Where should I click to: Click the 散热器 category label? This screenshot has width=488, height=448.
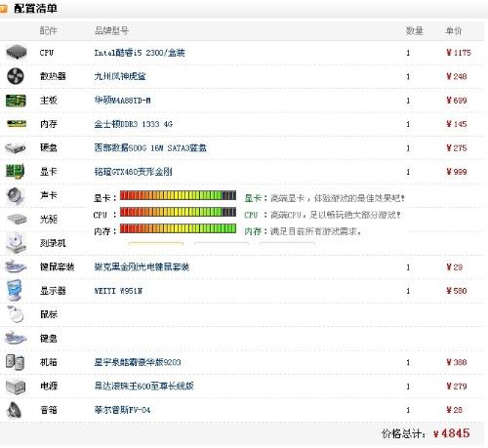click(53, 76)
